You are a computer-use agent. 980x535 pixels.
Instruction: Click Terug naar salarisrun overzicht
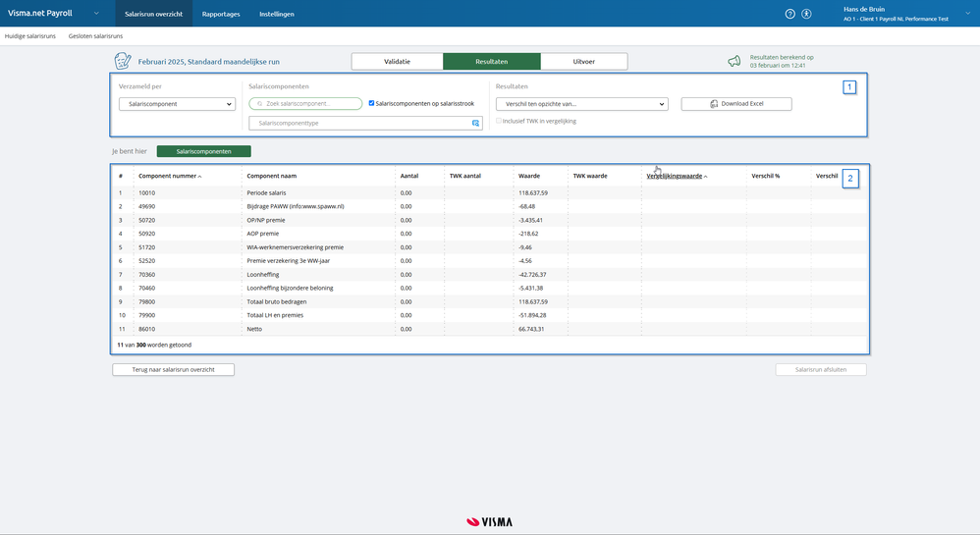point(173,369)
